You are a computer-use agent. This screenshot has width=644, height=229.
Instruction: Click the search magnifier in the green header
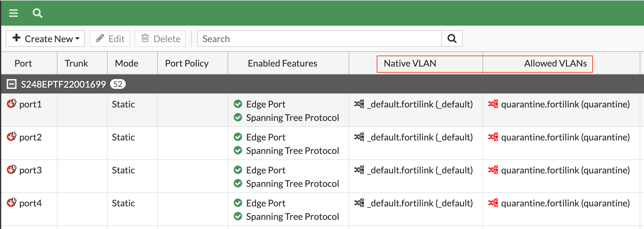point(38,13)
